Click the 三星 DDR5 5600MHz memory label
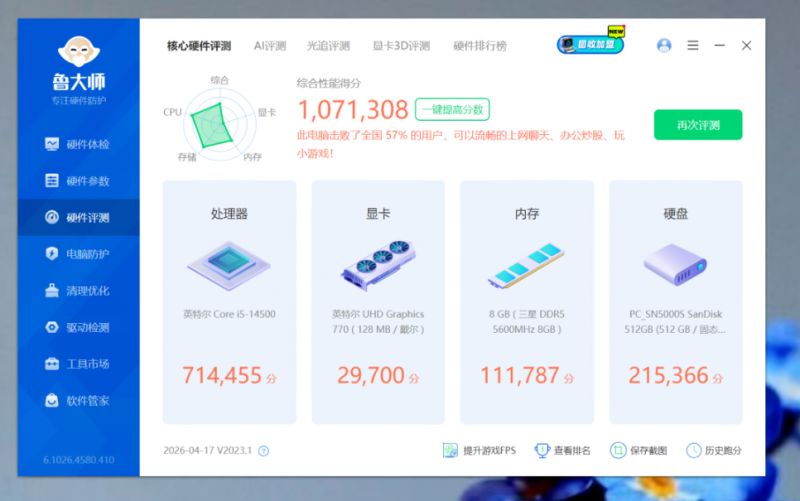This screenshot has height=501, width=800. (x=527, y=322)
